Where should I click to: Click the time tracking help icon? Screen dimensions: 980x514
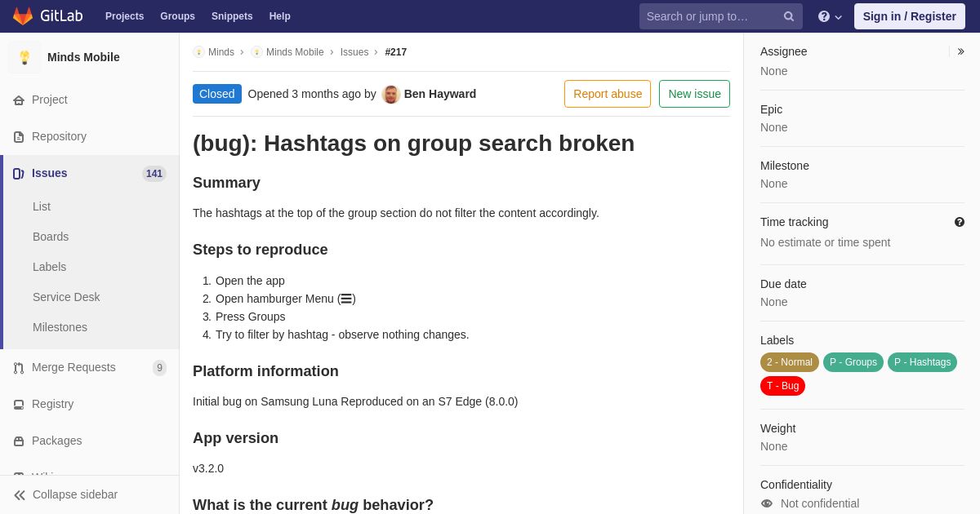(x=959, y=222)
